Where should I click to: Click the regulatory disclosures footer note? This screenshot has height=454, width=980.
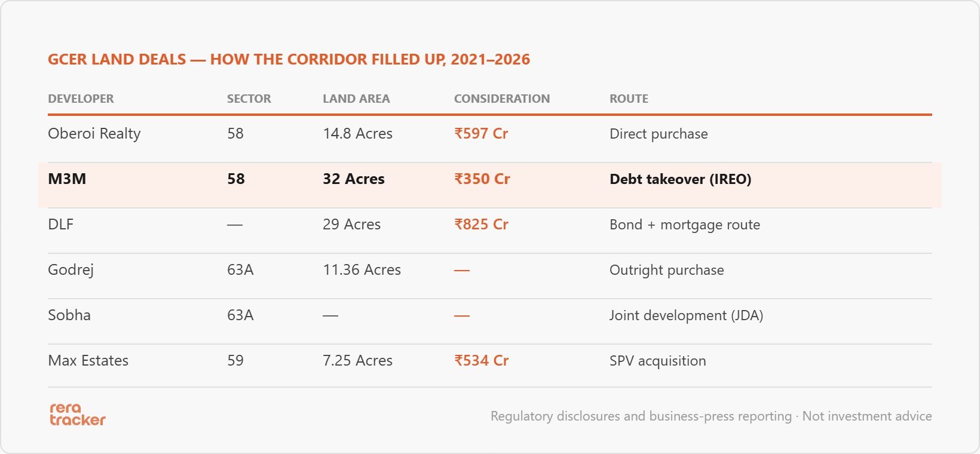tap(711, 416)
